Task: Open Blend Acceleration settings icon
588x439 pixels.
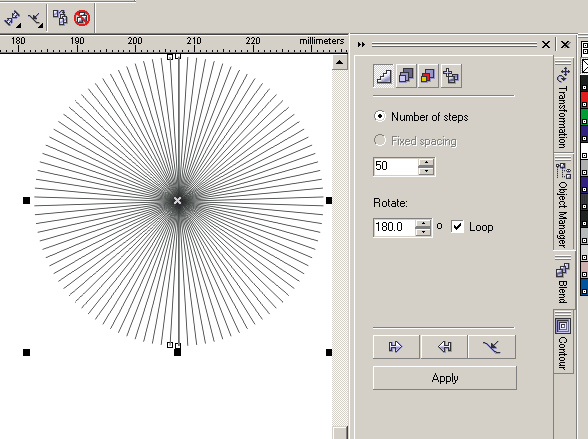Action: (x=406, y=76)
